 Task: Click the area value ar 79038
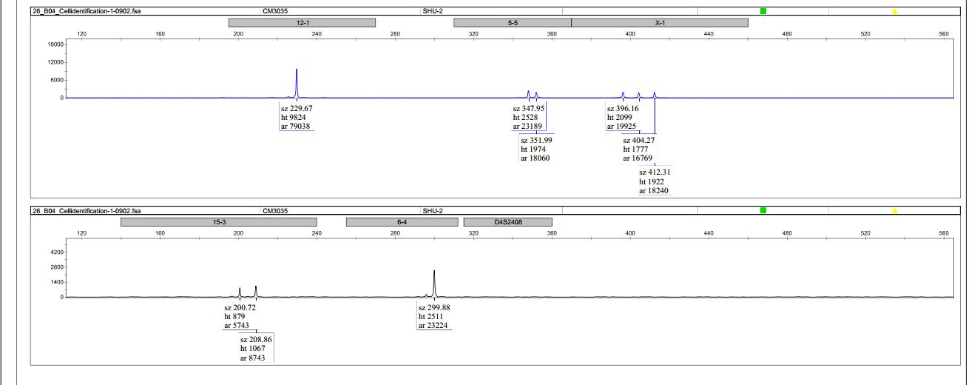[297, 126]
